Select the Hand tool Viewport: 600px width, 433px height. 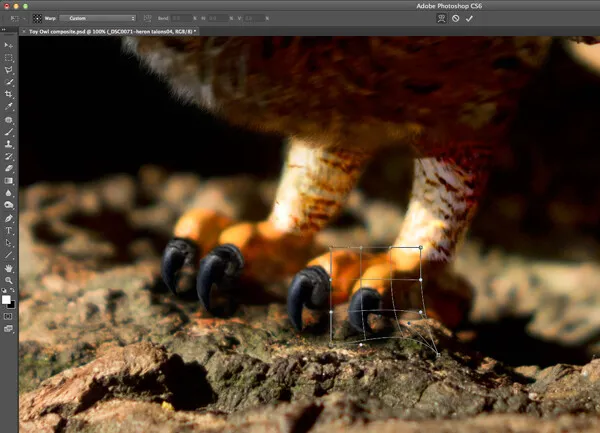point(9,268)
